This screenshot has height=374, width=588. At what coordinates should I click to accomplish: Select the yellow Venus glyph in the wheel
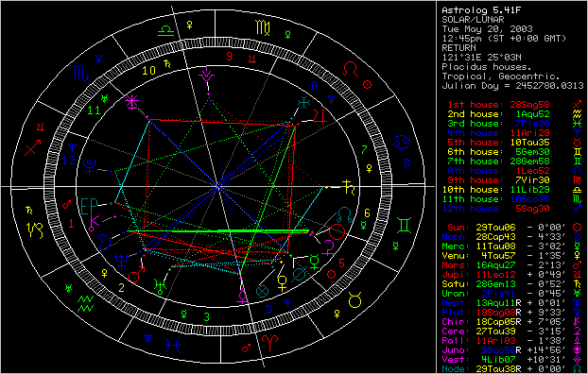click(283, 283)
